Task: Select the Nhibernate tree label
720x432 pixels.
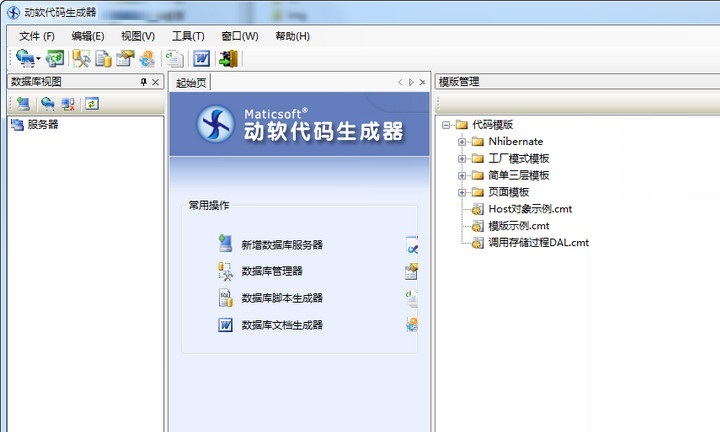Action: 516,141
